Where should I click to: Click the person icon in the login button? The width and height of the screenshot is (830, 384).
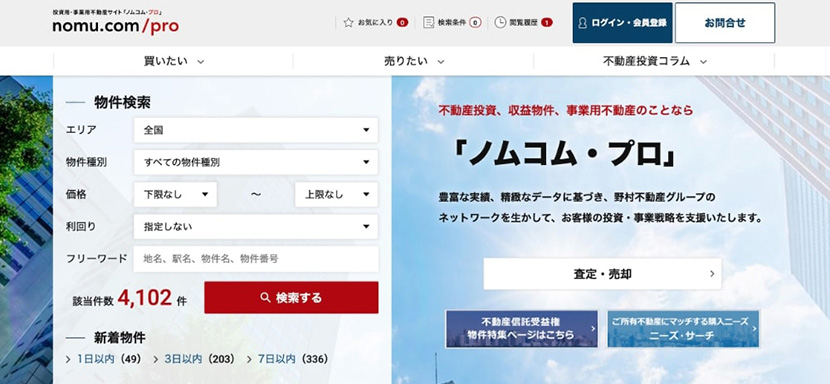pyautogui.click(x=583, y=23)
